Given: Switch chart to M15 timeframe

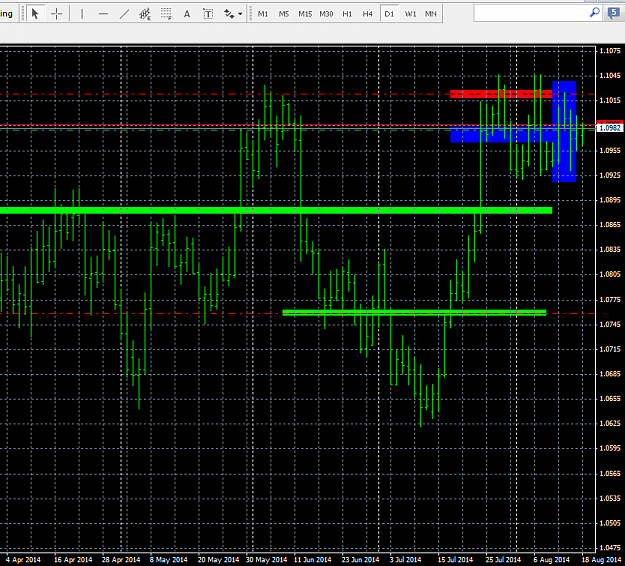Looking at the screenshot, I should [305, 14].
